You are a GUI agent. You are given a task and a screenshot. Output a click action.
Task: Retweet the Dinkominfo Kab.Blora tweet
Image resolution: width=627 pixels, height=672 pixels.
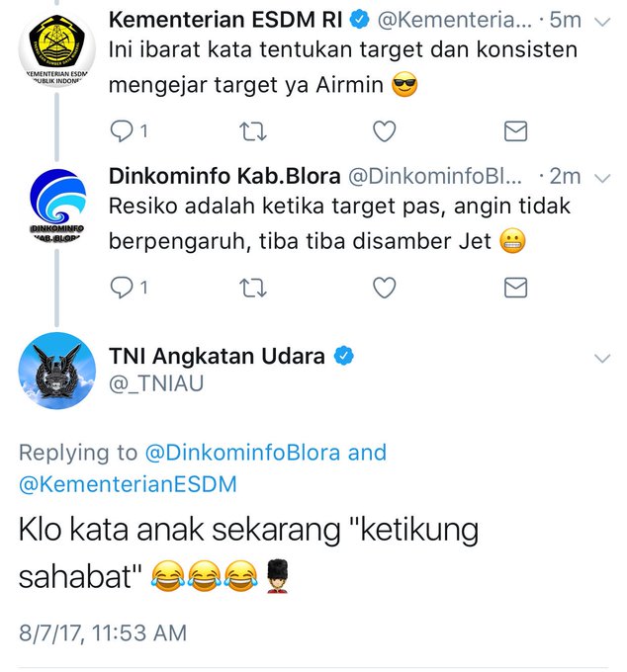click(253, 288)
